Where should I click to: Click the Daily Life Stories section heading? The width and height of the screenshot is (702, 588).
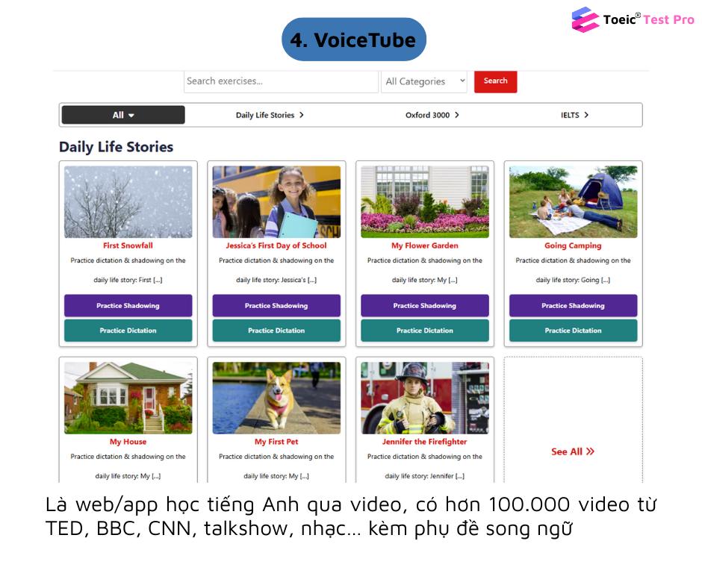point(116,147)
